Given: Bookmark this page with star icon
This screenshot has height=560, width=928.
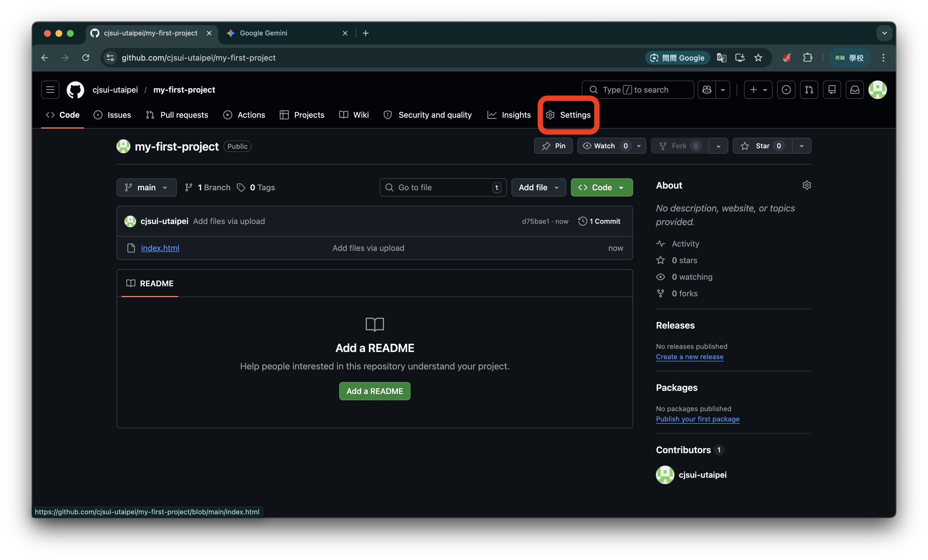Looking at the screenshot, I should (758, 58).
